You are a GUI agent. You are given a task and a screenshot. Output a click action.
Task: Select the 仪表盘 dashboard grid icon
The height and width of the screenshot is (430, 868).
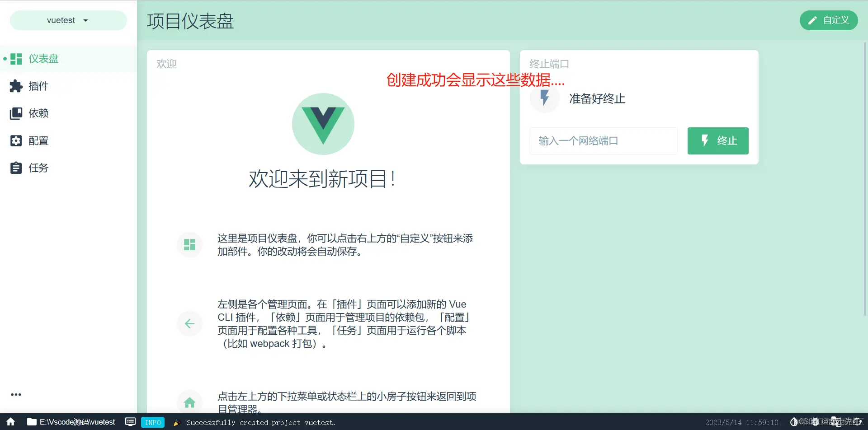point(16,59)
